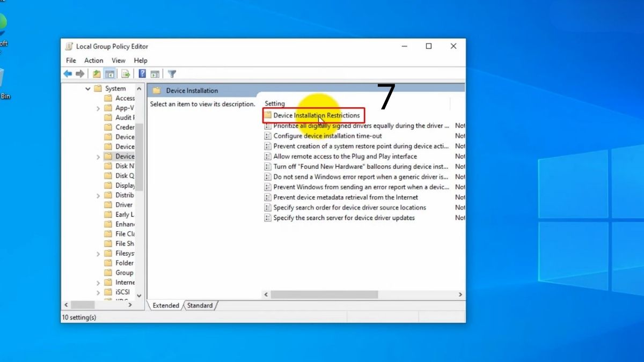Viewport: 644px width, 362px height.
Task: Select 'Prevent creation of a system restore point' setting
Action: pos(361,146)
